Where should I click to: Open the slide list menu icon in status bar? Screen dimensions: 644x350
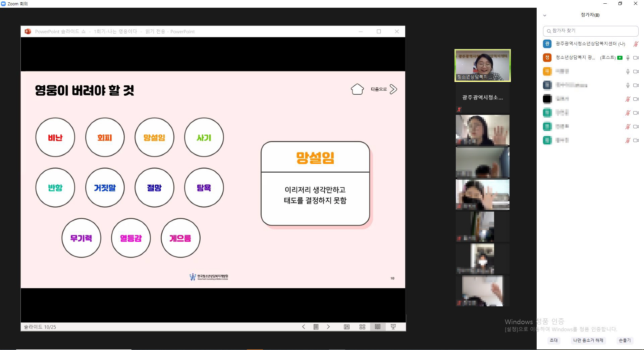[x=316, y=327]
